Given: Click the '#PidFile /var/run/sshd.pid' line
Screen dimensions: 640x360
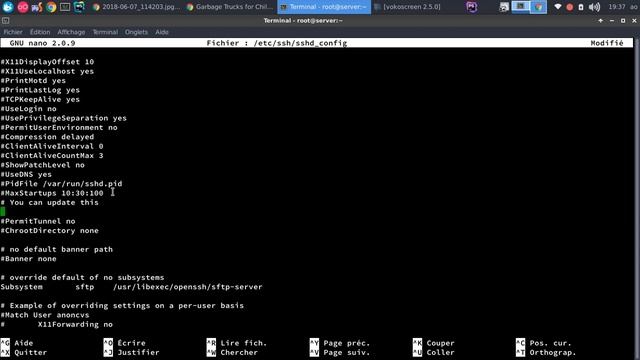Looking at the screenshot, I should [61, 184].
